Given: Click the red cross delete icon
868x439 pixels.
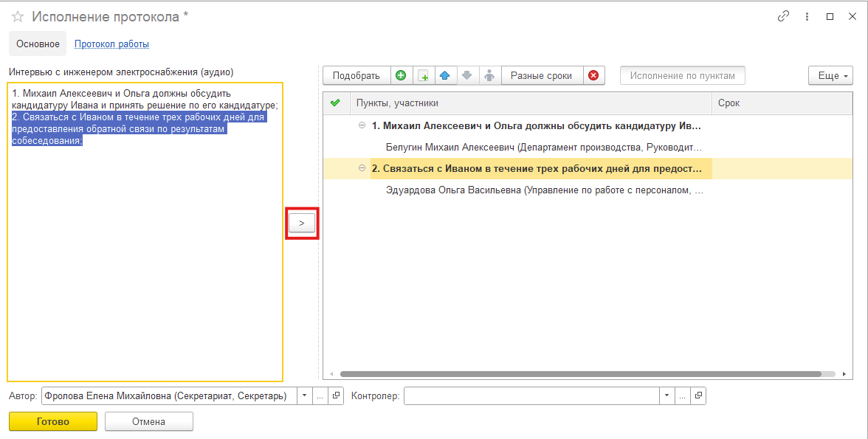Looking at the screenshot, I should pyautogui.click(x=593, y=76).
